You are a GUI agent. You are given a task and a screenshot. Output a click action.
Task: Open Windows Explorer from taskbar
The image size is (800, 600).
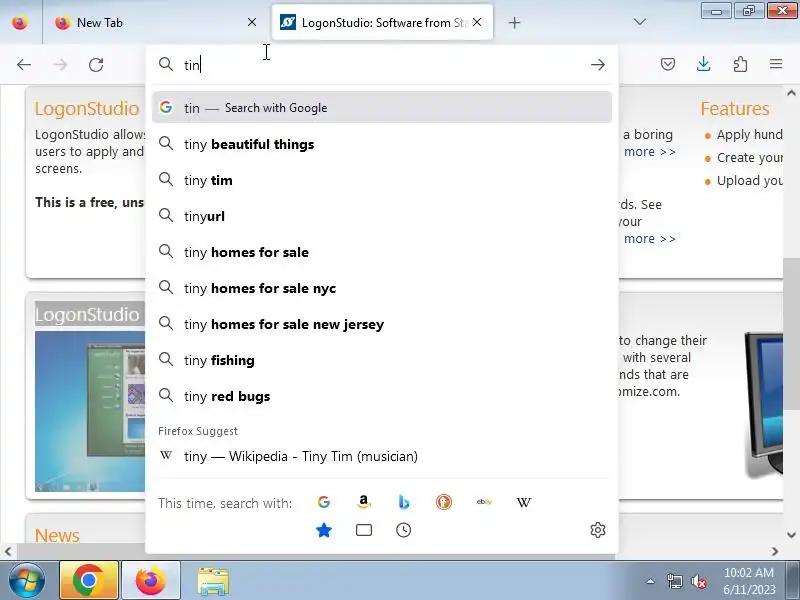(213, 581)
